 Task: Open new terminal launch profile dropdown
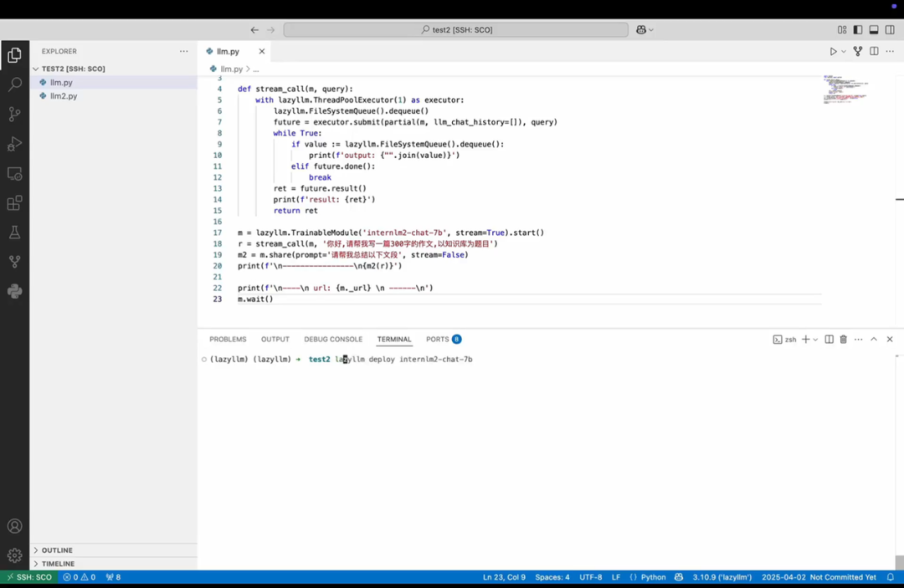pos(815,340)
